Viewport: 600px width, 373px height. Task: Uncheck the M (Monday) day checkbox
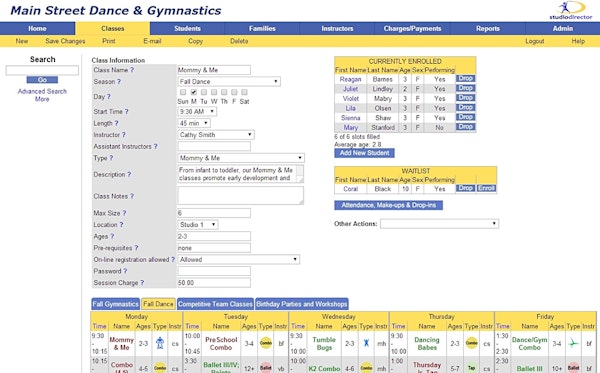(x=194, y=92)
